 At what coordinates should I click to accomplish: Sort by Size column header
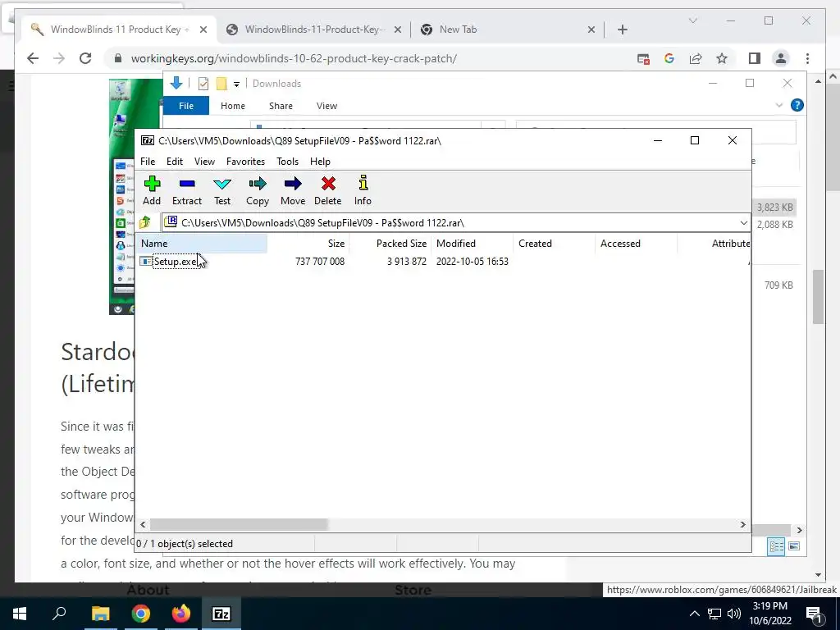[x=308, y=243]
